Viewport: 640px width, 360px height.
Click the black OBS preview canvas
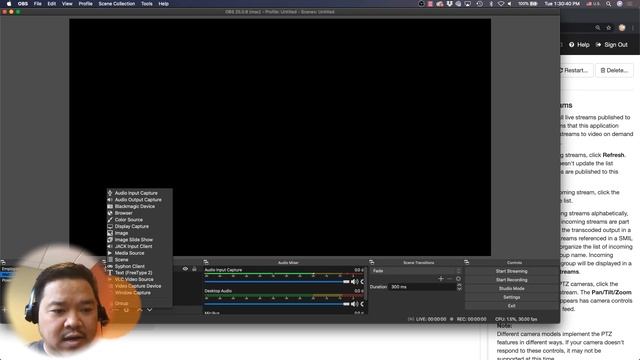tap(280, 137)
